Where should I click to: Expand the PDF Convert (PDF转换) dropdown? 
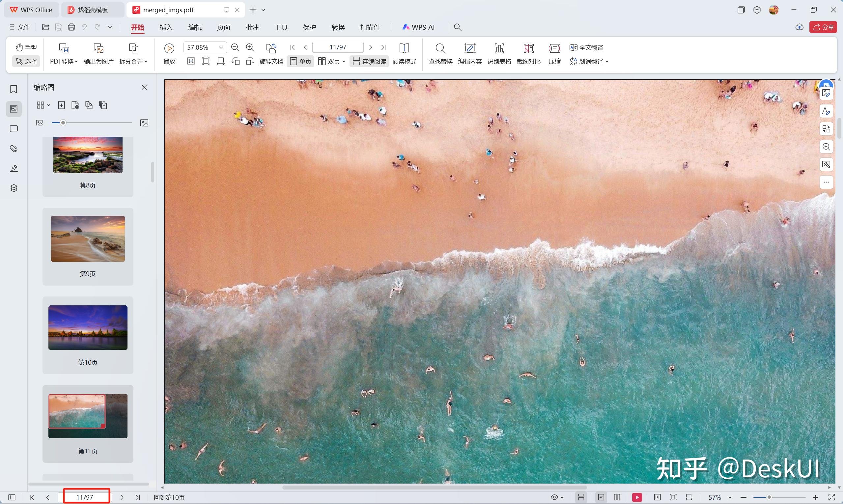[64, 62]
